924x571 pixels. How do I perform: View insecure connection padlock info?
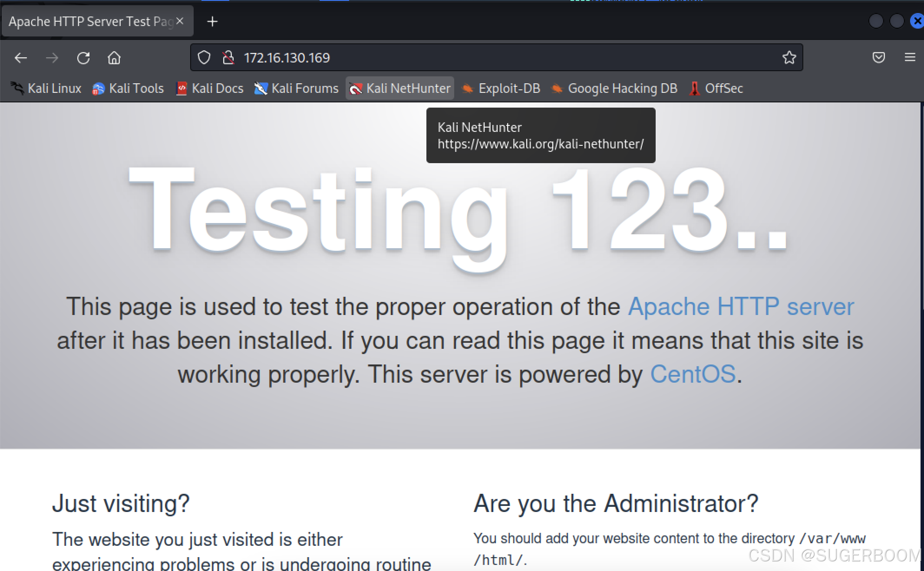[228, 58]
